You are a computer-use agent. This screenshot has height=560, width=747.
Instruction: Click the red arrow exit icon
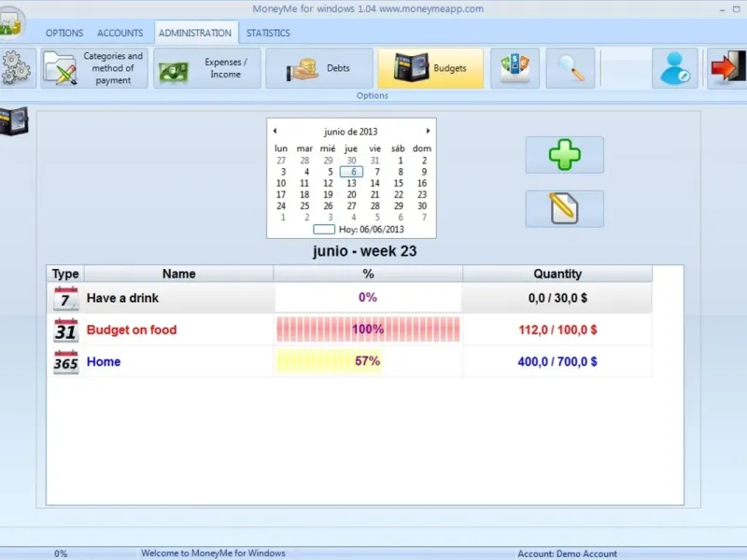click(727, 68)
